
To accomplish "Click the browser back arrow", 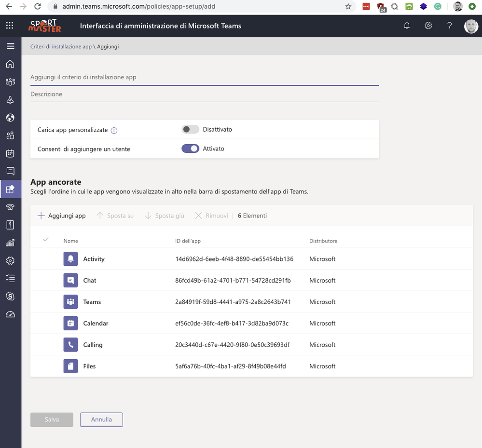I will coord(9,6).
